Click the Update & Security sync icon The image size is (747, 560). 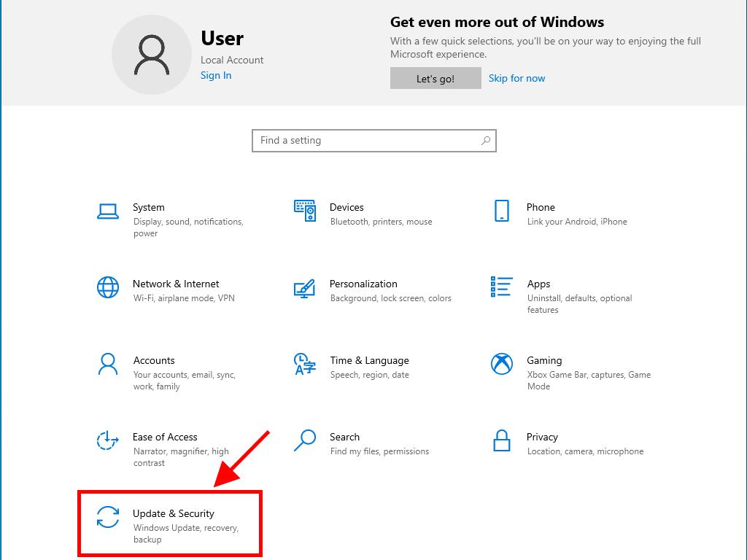pyautogui.click(x=108, y=517)
